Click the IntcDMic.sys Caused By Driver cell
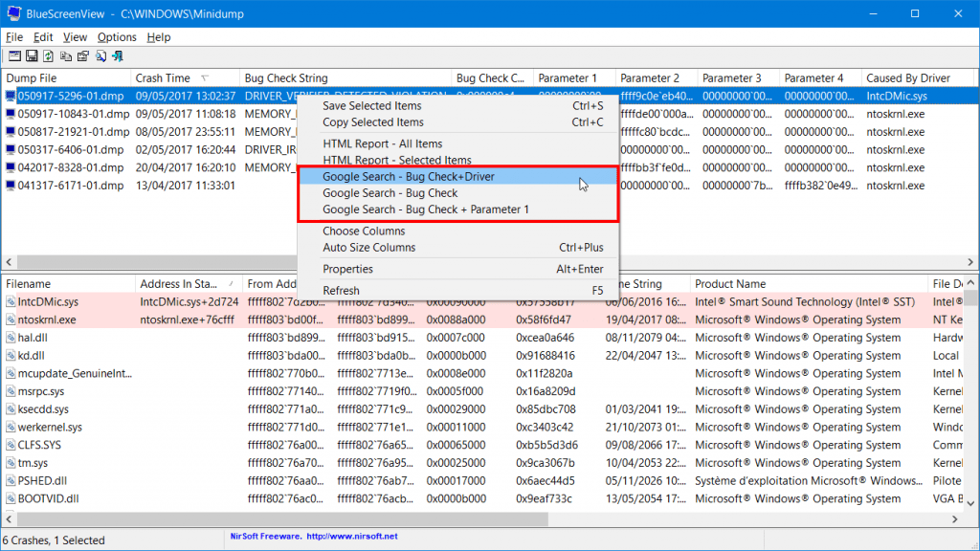The image size is (980, 551). coord(897,97)
